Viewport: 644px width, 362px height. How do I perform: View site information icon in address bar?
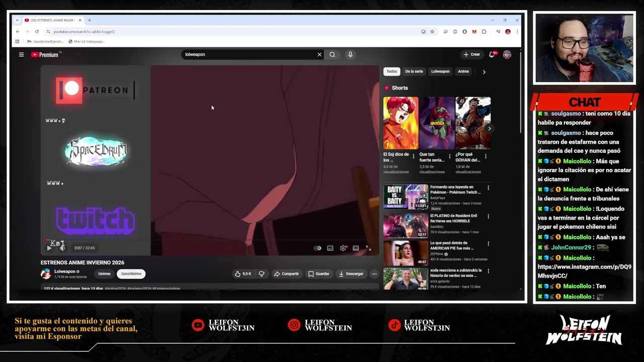click(48, 32)
